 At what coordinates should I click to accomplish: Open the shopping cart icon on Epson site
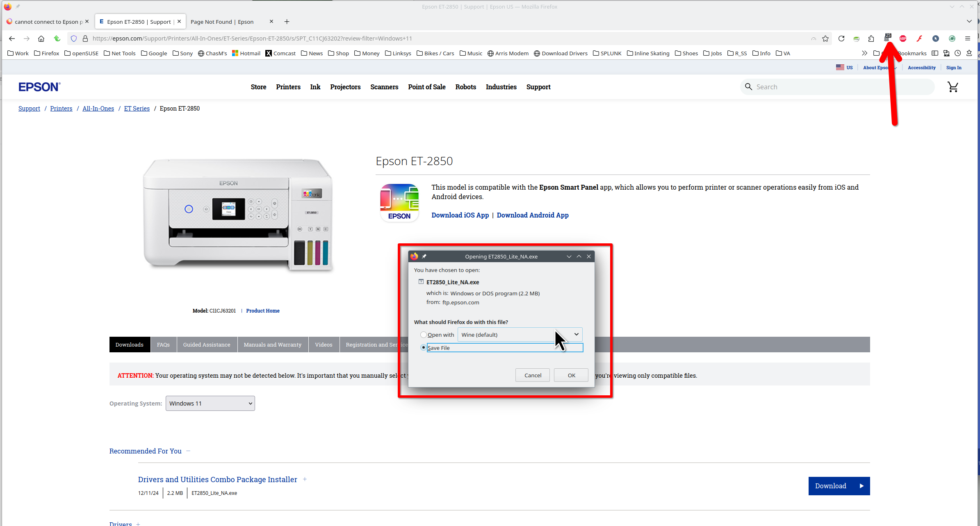953,87
